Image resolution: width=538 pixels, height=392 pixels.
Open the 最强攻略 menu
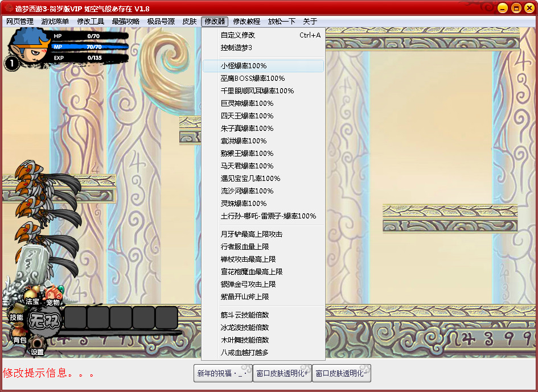(x=126, y=22)
